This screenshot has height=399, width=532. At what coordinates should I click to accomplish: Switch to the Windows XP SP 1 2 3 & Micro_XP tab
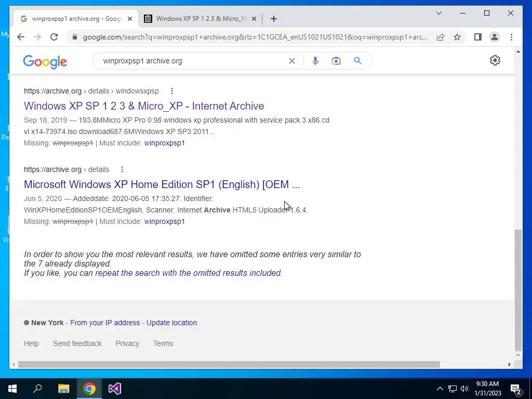[200, 19]
